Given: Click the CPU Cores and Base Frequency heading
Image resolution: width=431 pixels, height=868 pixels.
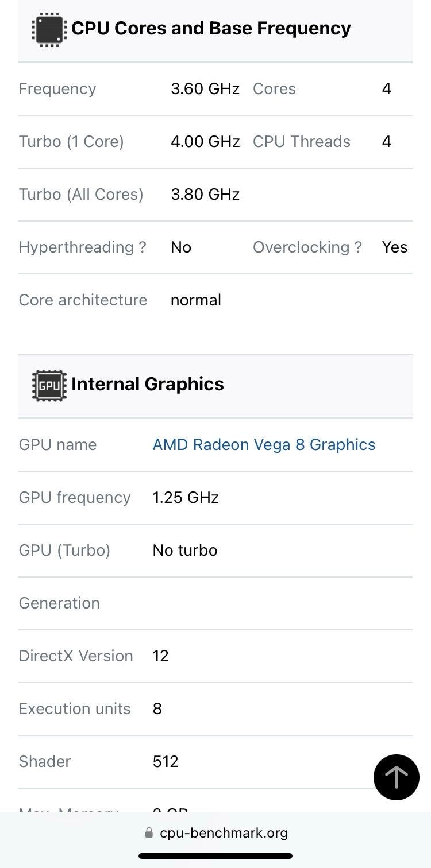Looking at the screenshot, I should pos(211,29).
